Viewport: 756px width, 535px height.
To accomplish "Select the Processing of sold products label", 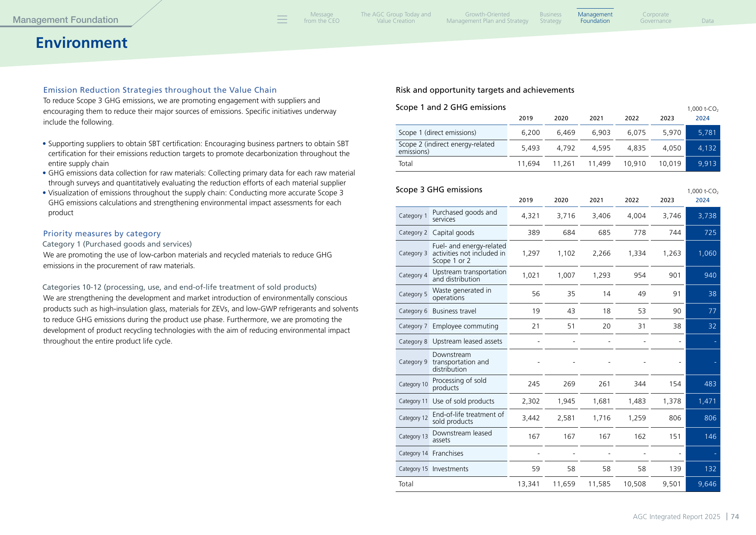I will (459, 384).
